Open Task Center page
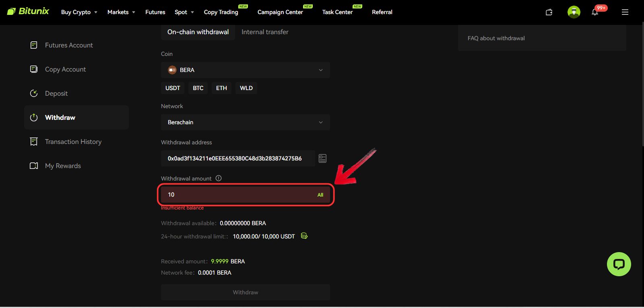 coord(337,12)
